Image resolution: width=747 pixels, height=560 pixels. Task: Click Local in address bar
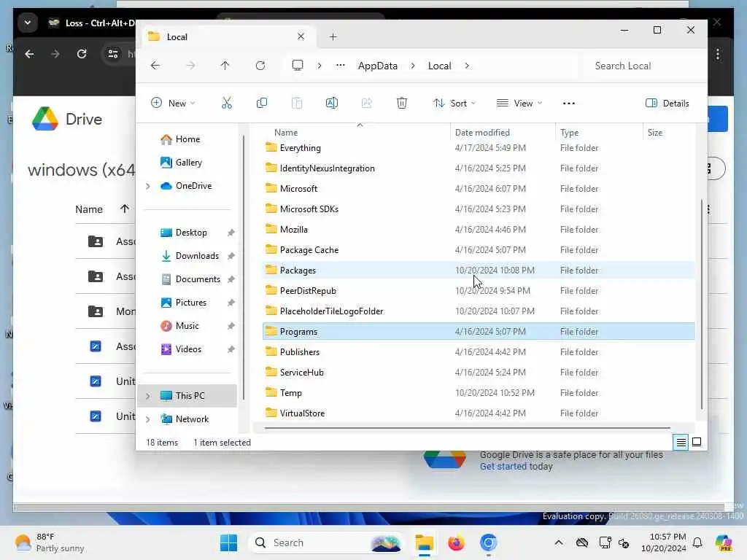pos(440,66)
